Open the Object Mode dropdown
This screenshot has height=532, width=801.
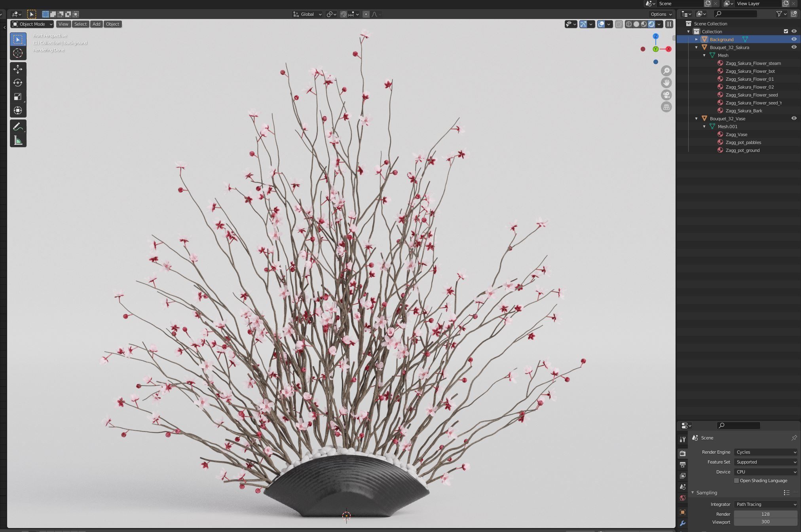32,24
